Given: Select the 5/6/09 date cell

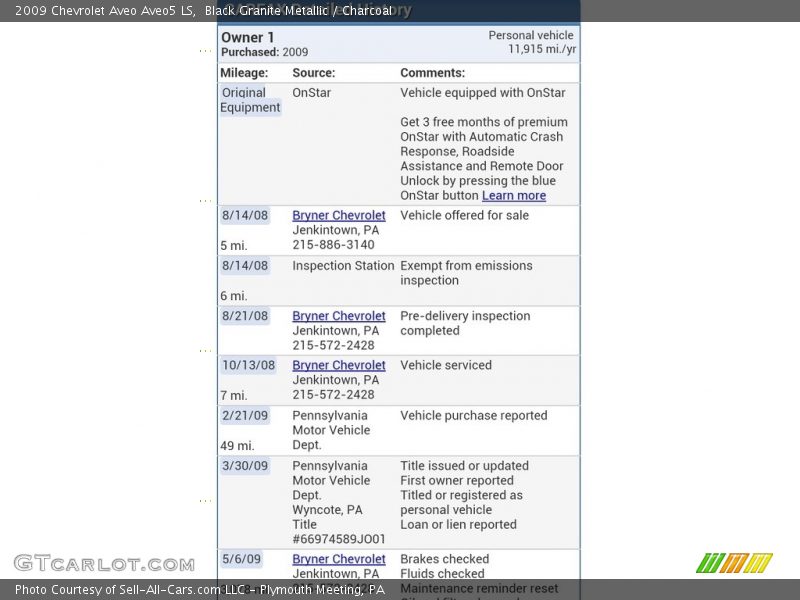Looking at the screenshot, I should click(x=241, y=559).
